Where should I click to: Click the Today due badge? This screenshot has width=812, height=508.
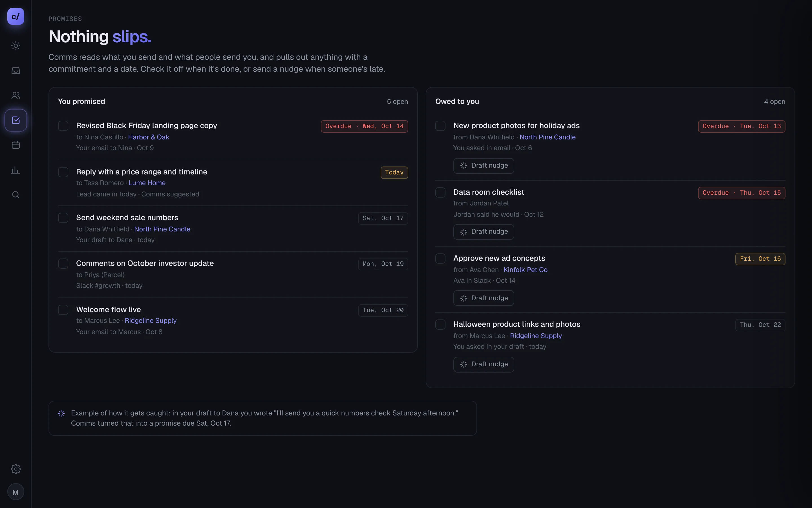tap(394, 173)
